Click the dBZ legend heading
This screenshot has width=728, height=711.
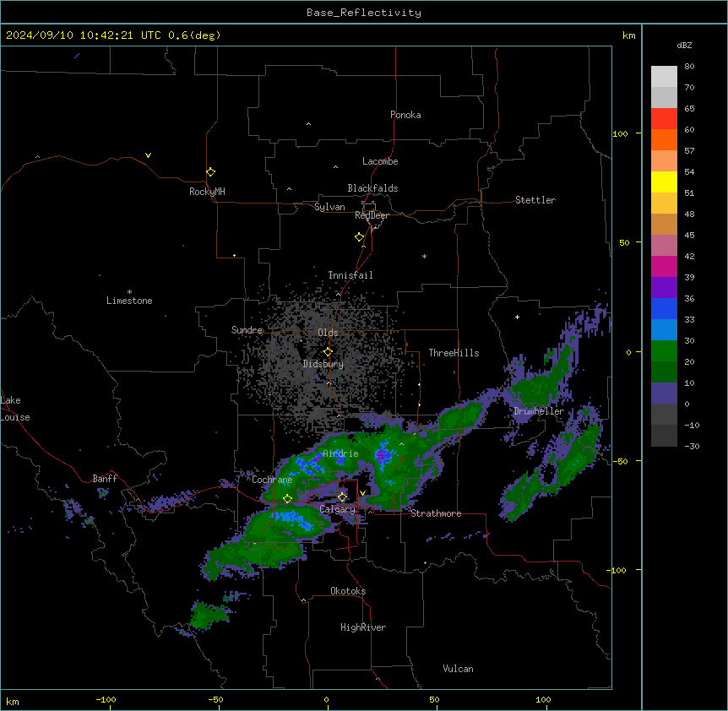684,45
